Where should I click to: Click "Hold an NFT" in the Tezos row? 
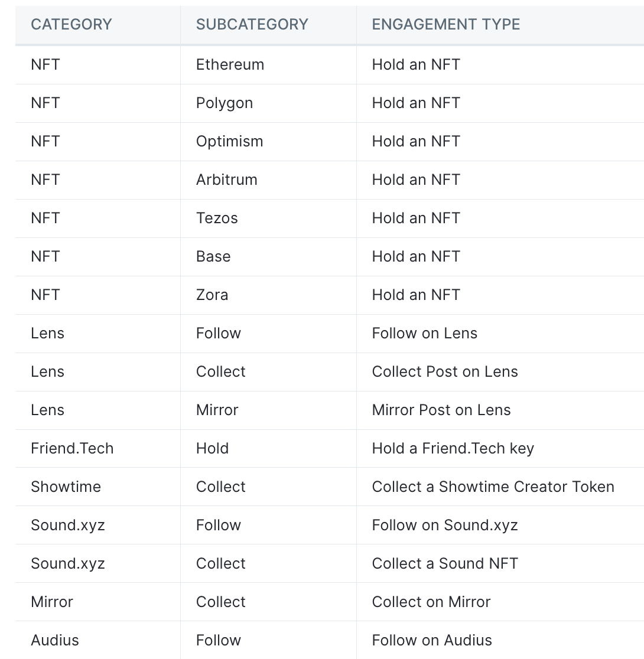pyautogui.click(x=416, y=218)
